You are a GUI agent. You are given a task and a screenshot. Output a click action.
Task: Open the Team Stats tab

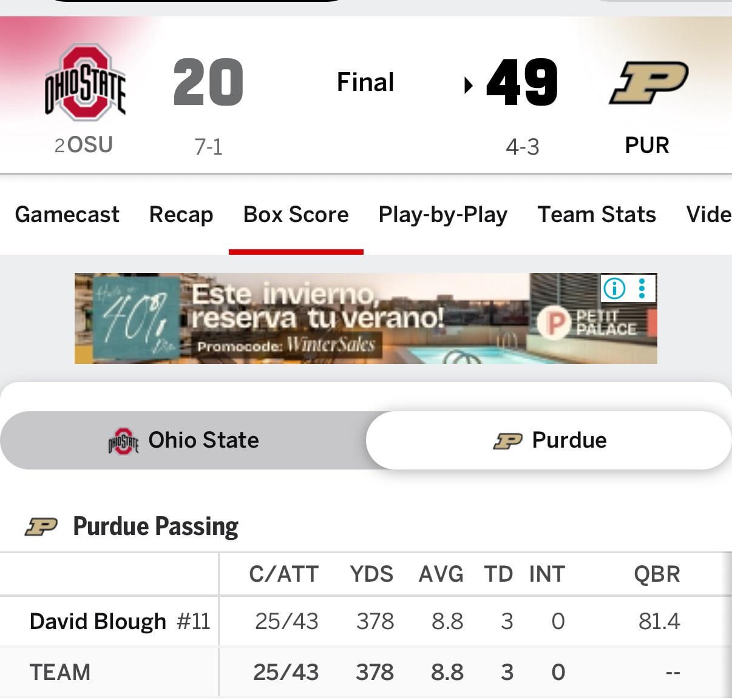pyautogui.click(x=596, y=215)
